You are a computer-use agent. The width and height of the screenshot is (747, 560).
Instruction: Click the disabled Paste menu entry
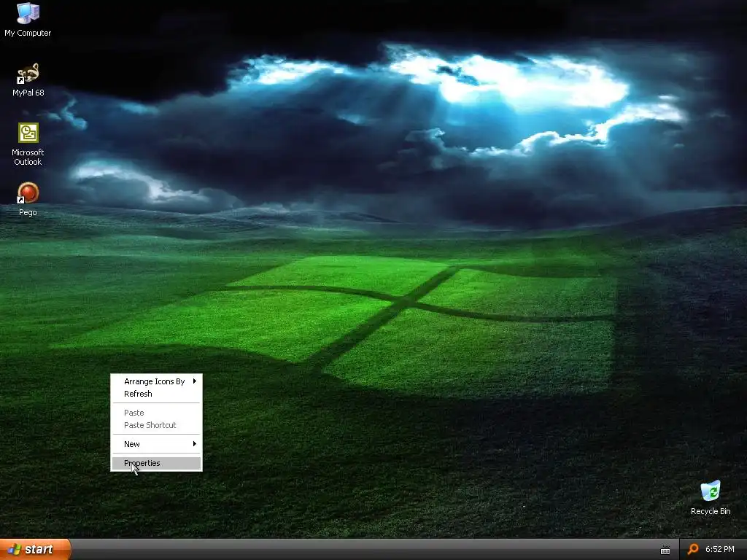[156, 413]
